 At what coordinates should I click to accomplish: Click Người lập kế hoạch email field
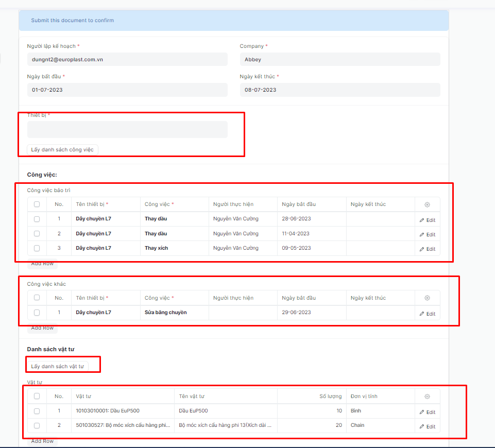[127, 59]
